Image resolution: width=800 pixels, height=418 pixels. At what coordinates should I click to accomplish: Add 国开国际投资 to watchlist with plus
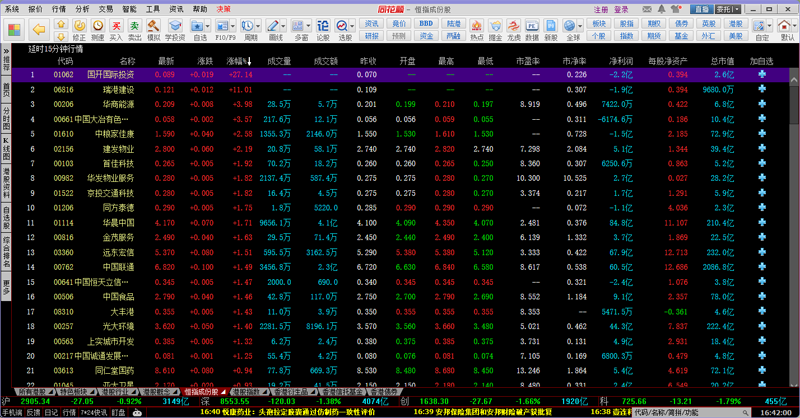click(762, 75)
